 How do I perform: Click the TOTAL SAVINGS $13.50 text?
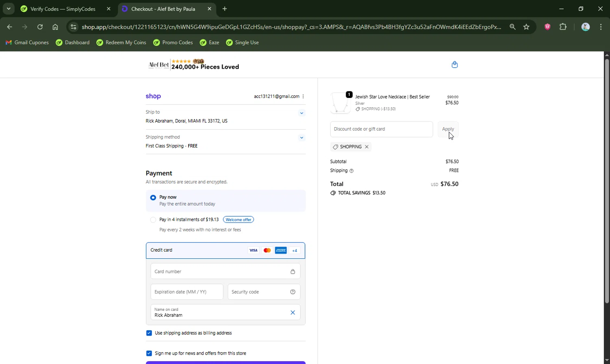(362, 193)
